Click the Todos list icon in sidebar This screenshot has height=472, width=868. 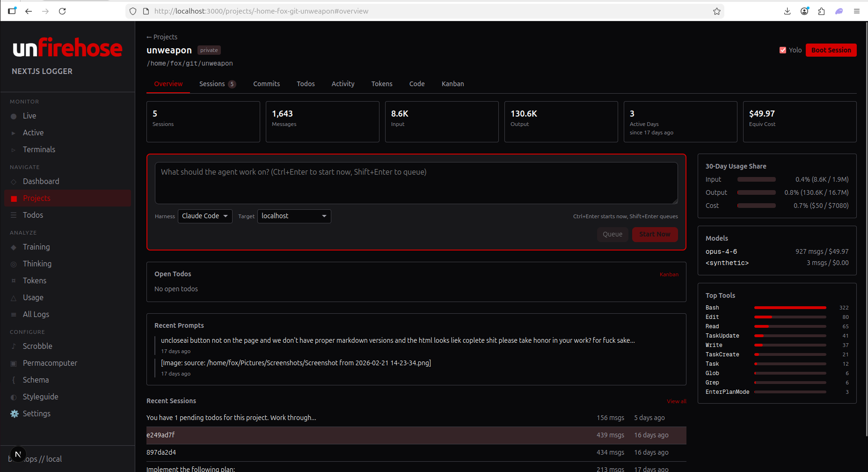pyautogui.click(x=14, y=215)
